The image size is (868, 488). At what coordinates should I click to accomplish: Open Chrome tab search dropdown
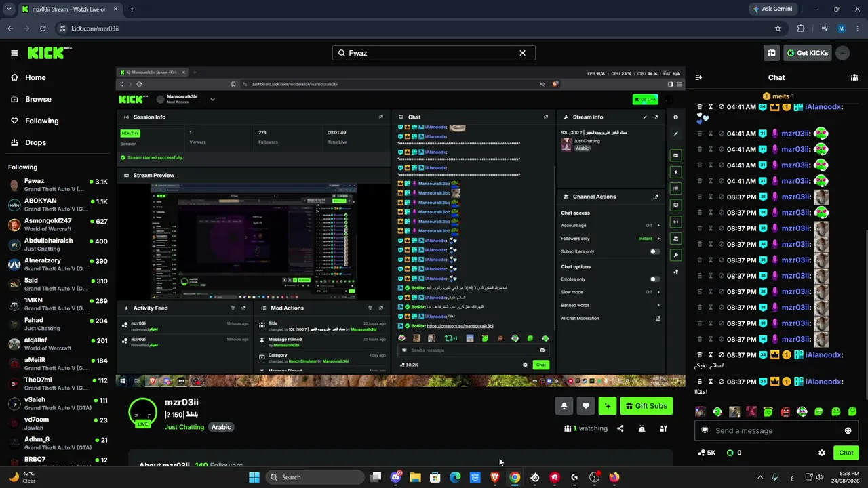tap(9, 9)
